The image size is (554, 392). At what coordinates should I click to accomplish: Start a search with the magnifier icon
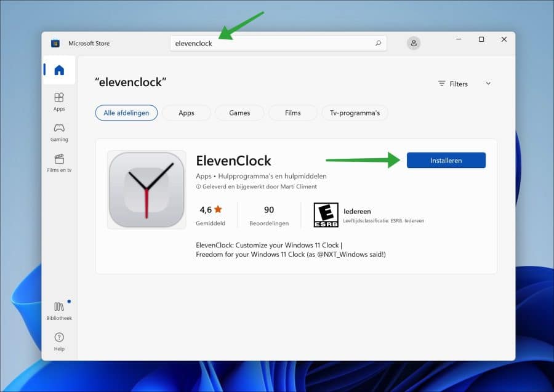pos(378,43)
